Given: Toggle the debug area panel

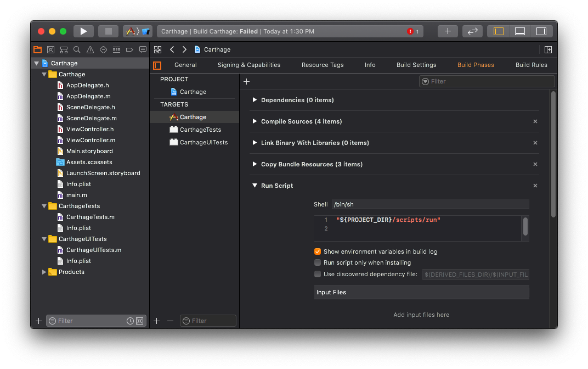Looking at the screenshot, I should [x=520, y=31].
